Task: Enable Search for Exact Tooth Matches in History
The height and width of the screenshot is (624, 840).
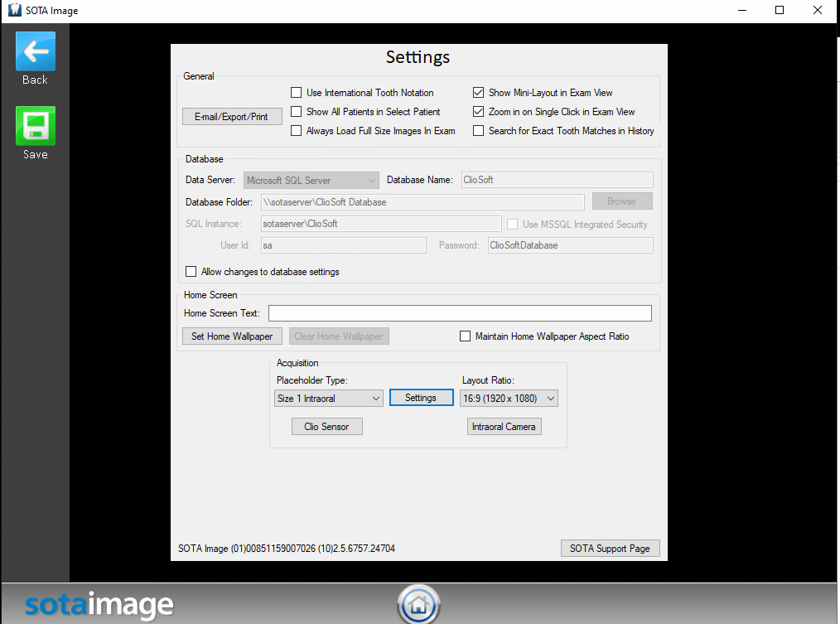Action: (x=478, y=131)
